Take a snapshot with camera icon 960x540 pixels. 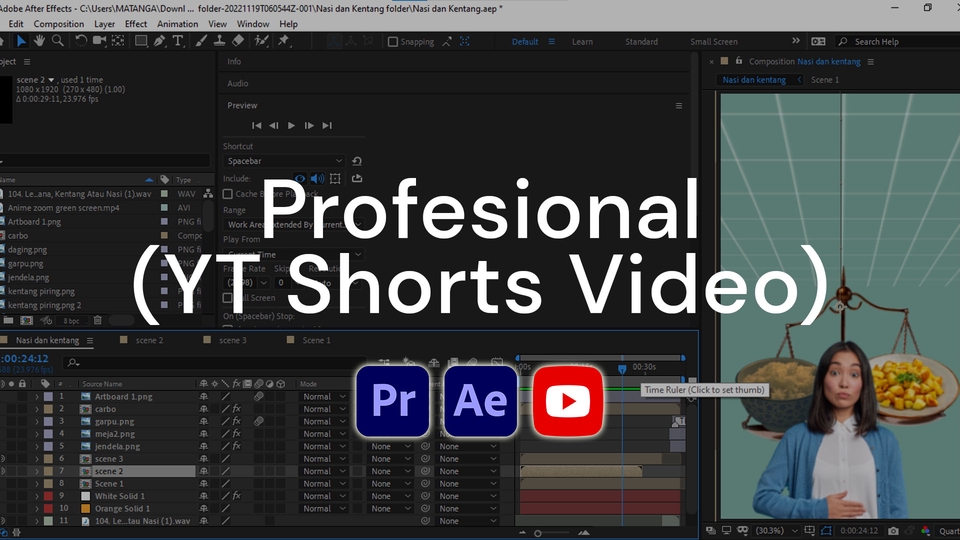click(x=893, y=531)
